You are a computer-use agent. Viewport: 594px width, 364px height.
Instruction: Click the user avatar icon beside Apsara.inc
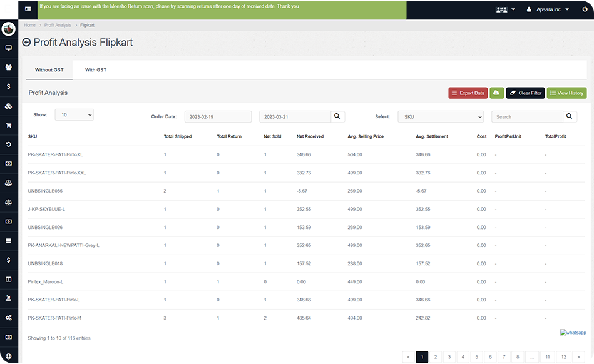pyautogui.click(x=529, y=9)
